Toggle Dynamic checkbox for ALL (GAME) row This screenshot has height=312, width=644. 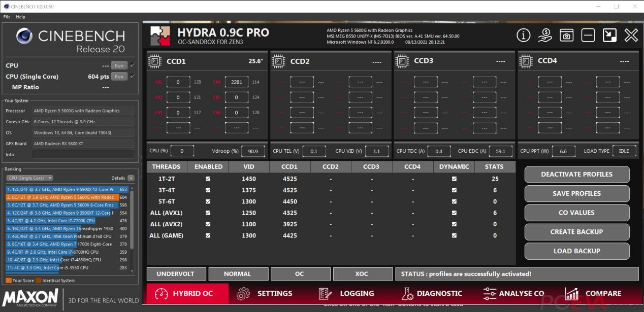tap(454, 235)
